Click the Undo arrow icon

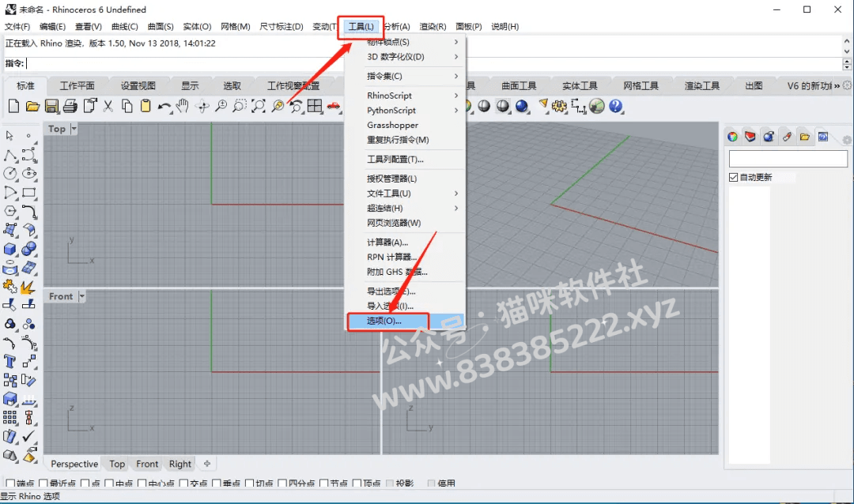[x=164, y=106]
